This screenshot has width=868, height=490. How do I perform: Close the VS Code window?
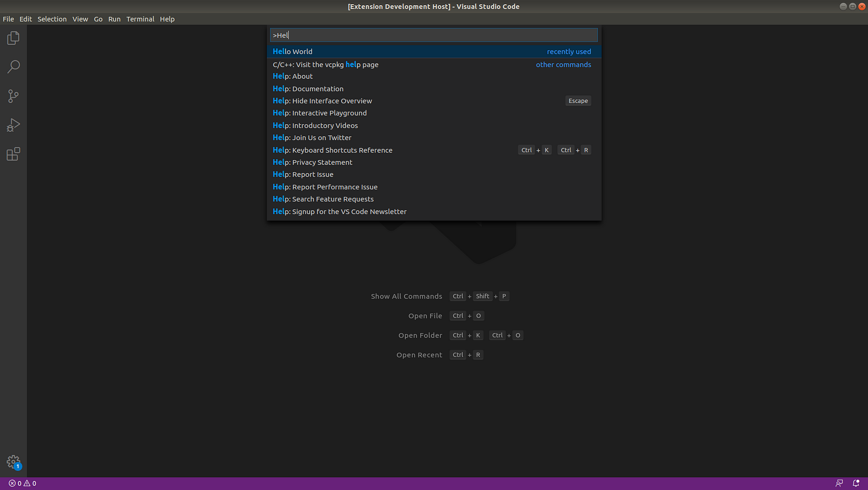tap(861, 6)
